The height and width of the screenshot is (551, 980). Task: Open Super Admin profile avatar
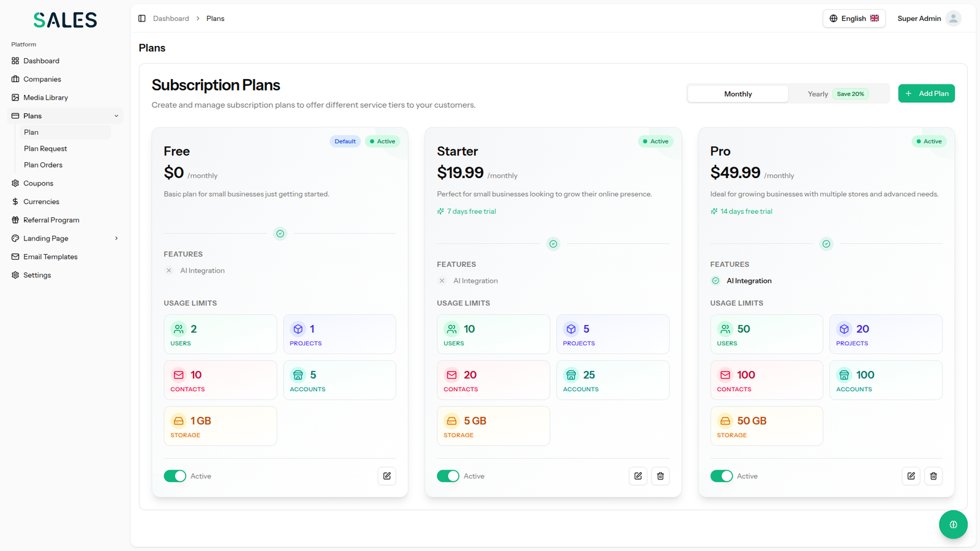(x=953, y=18)
